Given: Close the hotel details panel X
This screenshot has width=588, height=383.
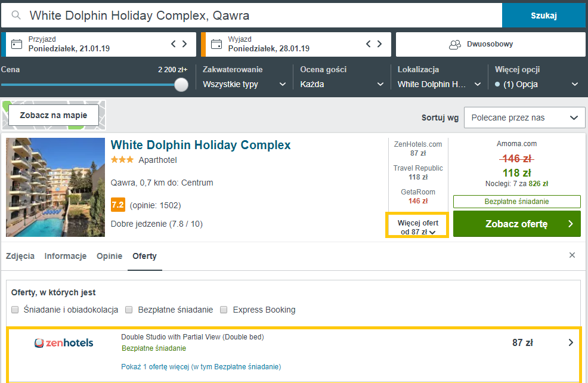Looking at the screenshot, I should pyautogui.click(x=572, y=255).
